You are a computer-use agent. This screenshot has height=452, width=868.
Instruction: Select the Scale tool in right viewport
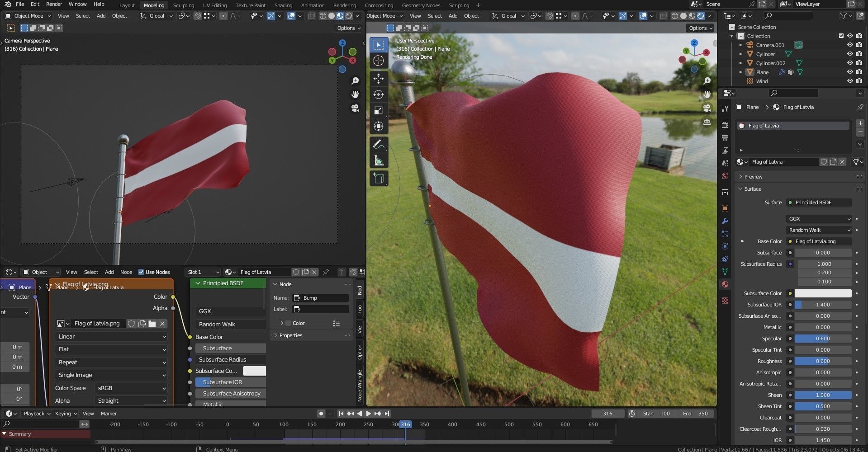pyautogui.click(x=379, y=110)
